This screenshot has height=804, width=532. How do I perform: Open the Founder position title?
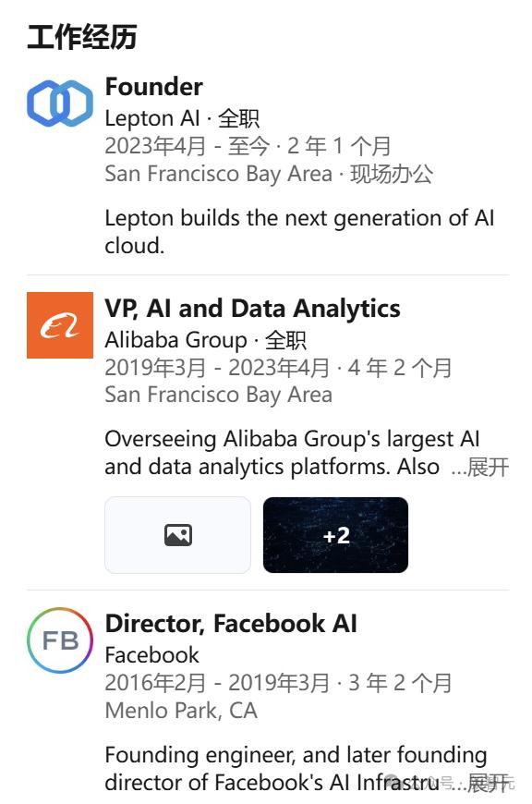pyautogui.click(x=153, y=87)
